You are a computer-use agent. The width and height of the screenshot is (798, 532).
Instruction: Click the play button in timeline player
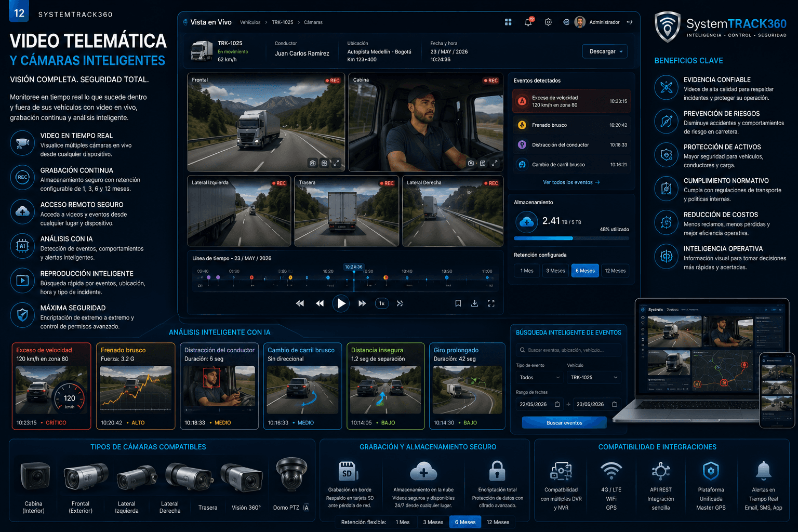point(341,303)
